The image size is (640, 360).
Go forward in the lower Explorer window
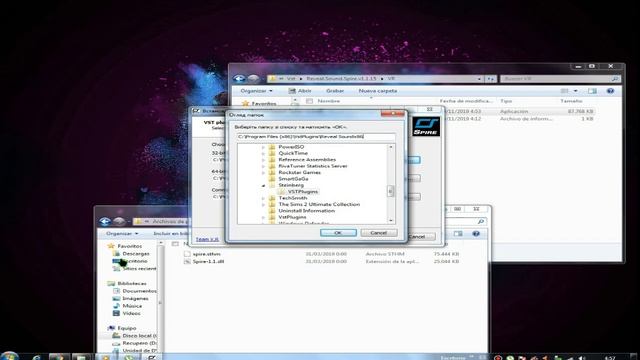[x=119, y=221]
